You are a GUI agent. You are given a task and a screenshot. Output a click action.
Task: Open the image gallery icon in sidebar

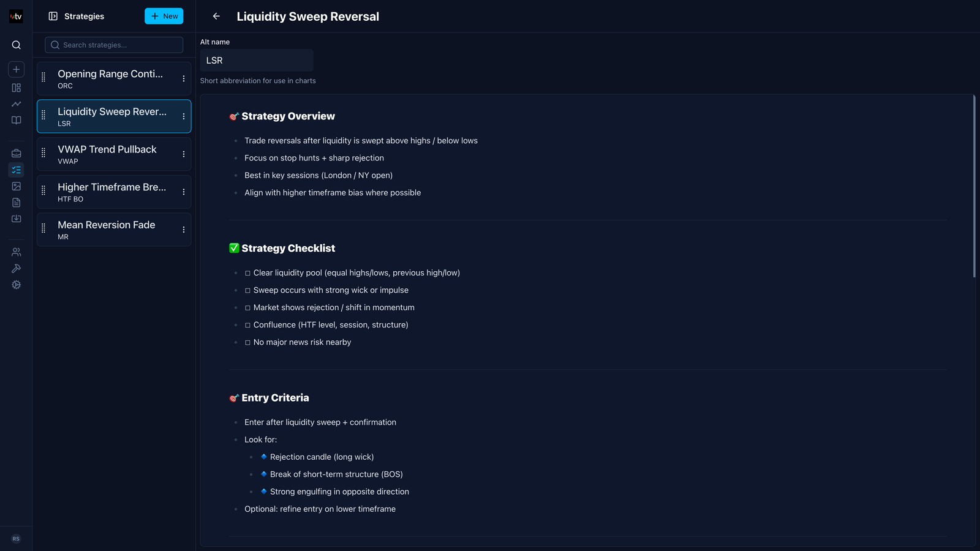coord(17,186)
